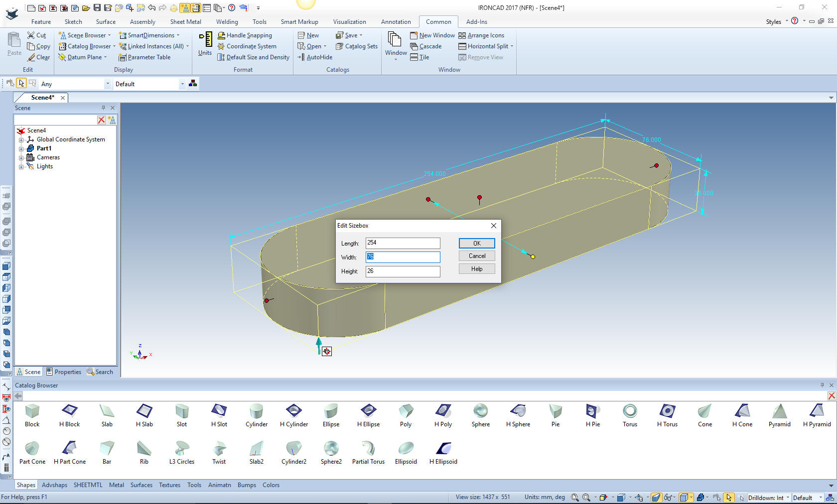Select the H Block shape
837x504 pixels.
coord(69,415)
